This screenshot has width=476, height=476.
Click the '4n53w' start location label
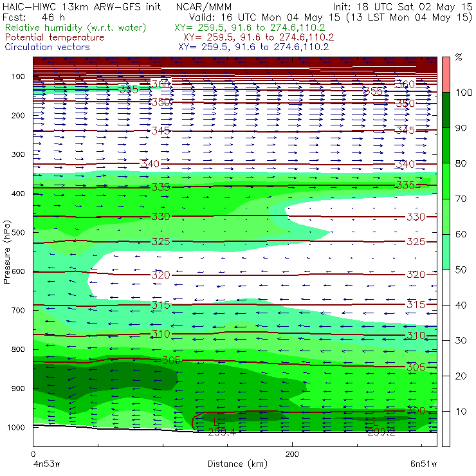pyautogui.click(x=46, y=464)
